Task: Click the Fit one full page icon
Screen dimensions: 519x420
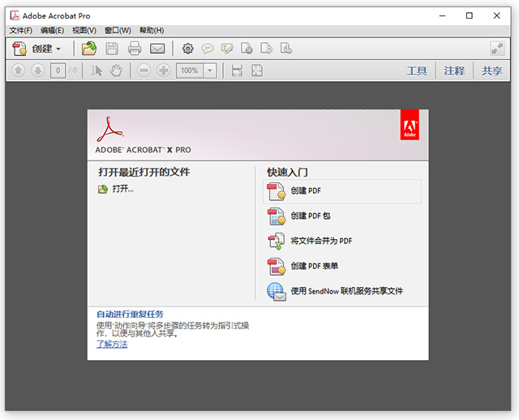Action: (x=257, y=71)
